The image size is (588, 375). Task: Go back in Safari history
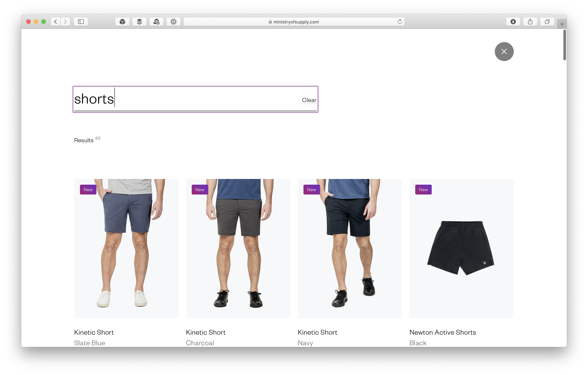[x=56, y=22]
